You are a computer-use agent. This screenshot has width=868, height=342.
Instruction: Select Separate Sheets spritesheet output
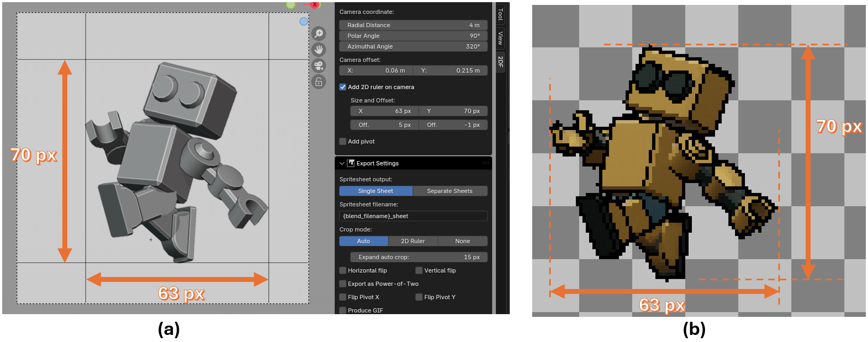450,191
